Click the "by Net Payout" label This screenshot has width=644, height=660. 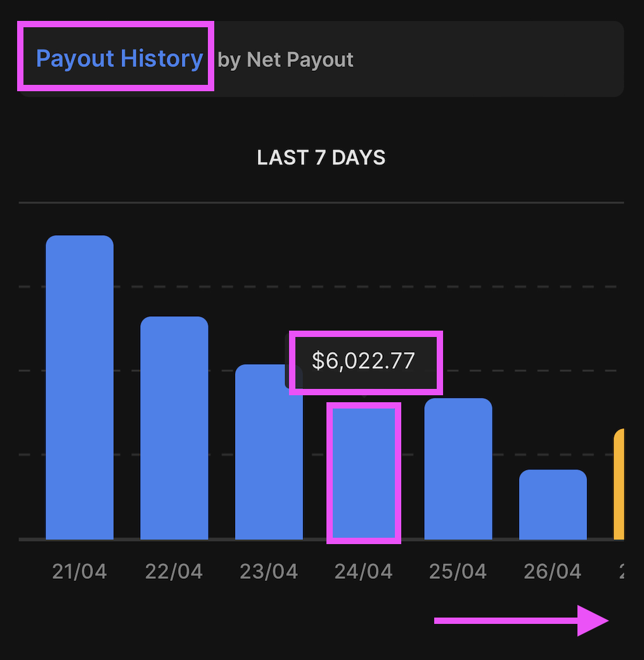(x=285, y=60)
